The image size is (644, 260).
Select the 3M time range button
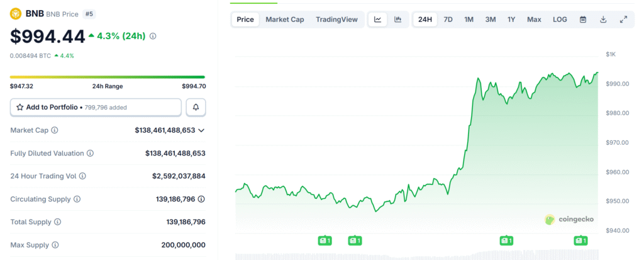click(x=491, y=20)
